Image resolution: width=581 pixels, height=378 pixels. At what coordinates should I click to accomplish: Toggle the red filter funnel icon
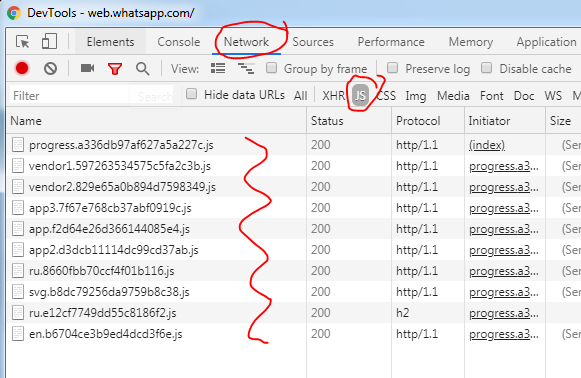point(115,69)
